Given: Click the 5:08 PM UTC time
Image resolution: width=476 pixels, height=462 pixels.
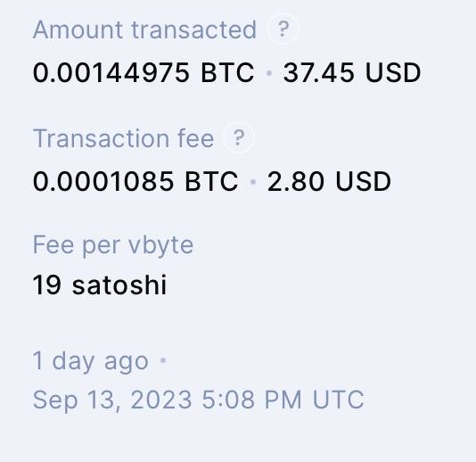Looking at the screenshot, I should click(283, 400).
